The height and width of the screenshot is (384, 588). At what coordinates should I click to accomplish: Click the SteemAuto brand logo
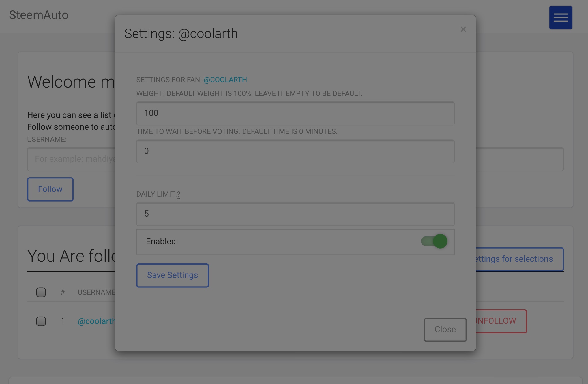tap(39, 15)
